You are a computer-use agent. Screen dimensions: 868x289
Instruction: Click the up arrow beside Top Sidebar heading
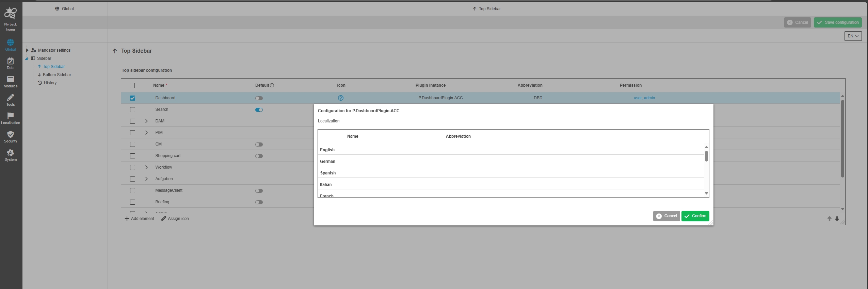[115, 51]
